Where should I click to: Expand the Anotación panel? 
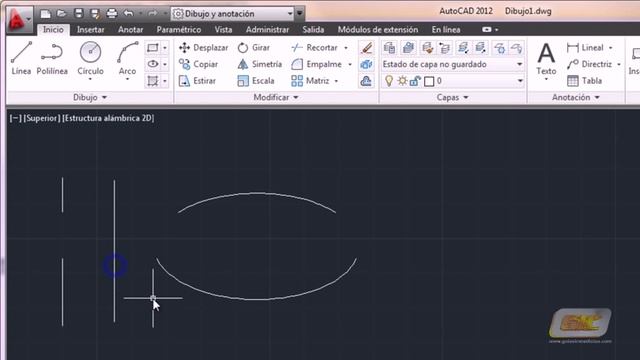(x=576, y=98)
